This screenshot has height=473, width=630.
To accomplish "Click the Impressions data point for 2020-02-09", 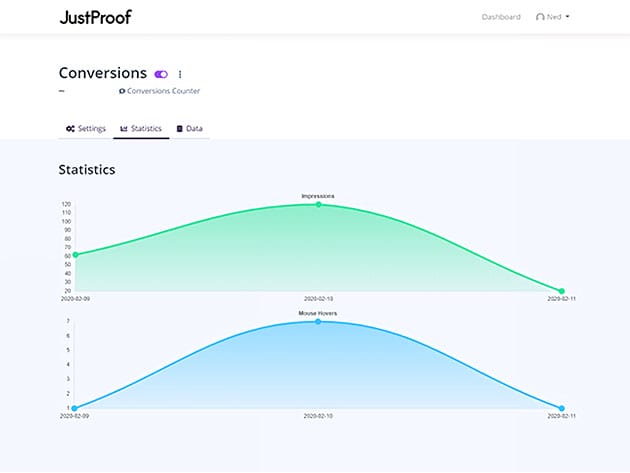I will [x=75, y=255].
